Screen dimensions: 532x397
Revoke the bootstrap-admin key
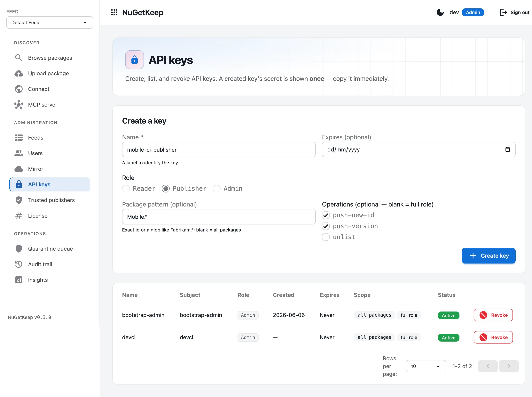tap(493, 315)
